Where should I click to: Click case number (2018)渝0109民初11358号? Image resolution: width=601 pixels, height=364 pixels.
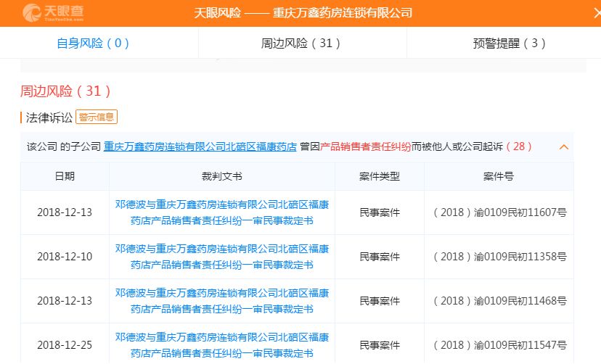point(499,257)
